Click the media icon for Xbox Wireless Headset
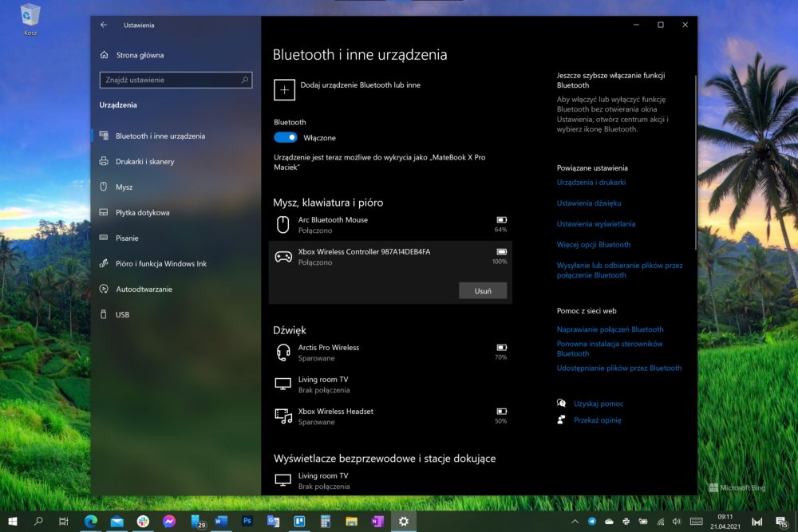The width and height of the screenshot is (798, 532). click(x=283, y=416)
